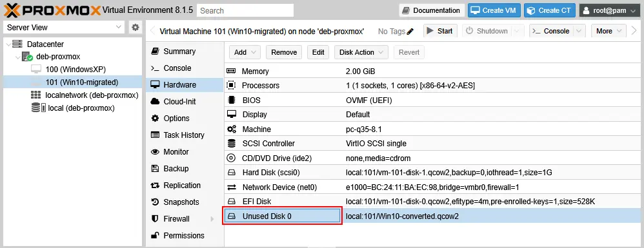Click the Memory row chip icon

[x=231, y=72]
